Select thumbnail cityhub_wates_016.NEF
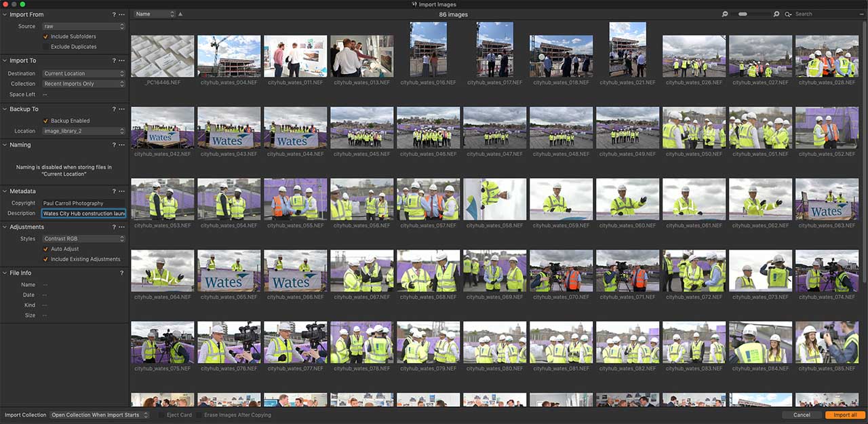Screen dimensions: 868x424 [x=428, y=50]
